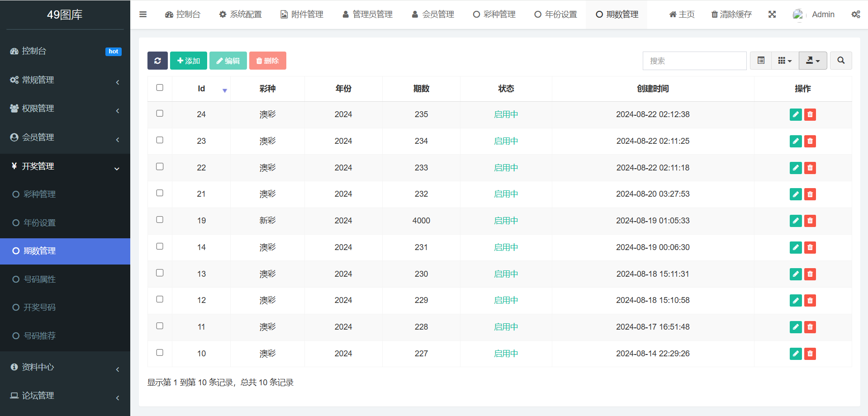The width and height of the screenshot is (868, 416).
Task: Click the refresh table icon button
Action: point(157,61)
